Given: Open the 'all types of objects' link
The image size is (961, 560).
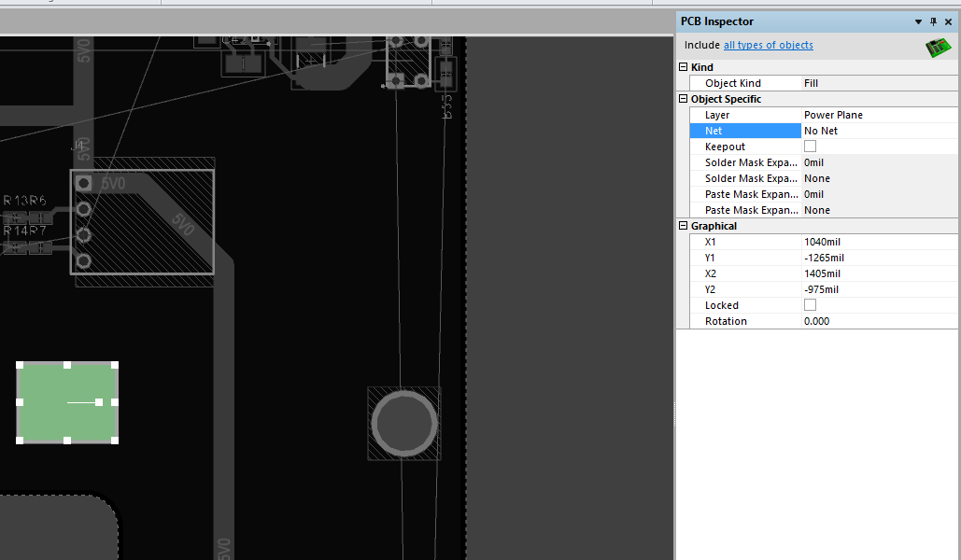Looking at the screenshot, I should click(768, 45).
